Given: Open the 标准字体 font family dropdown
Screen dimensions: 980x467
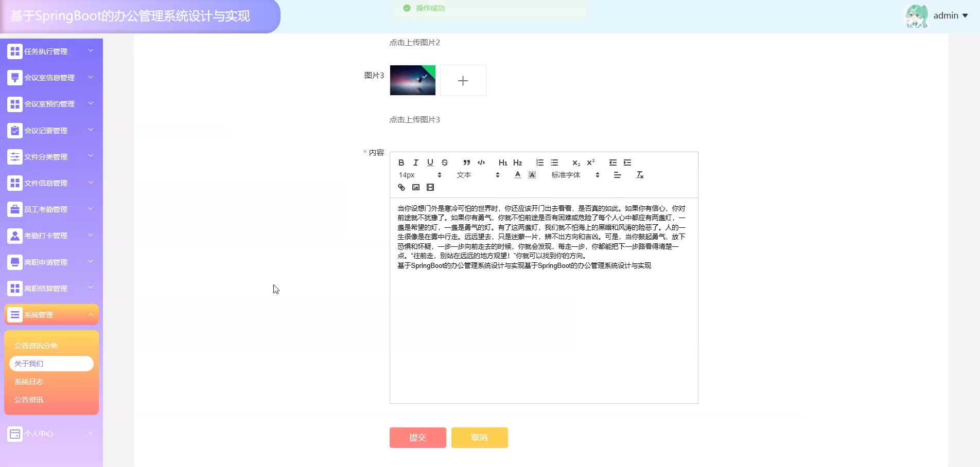Looking at the screenshot, I should (571, 175).
